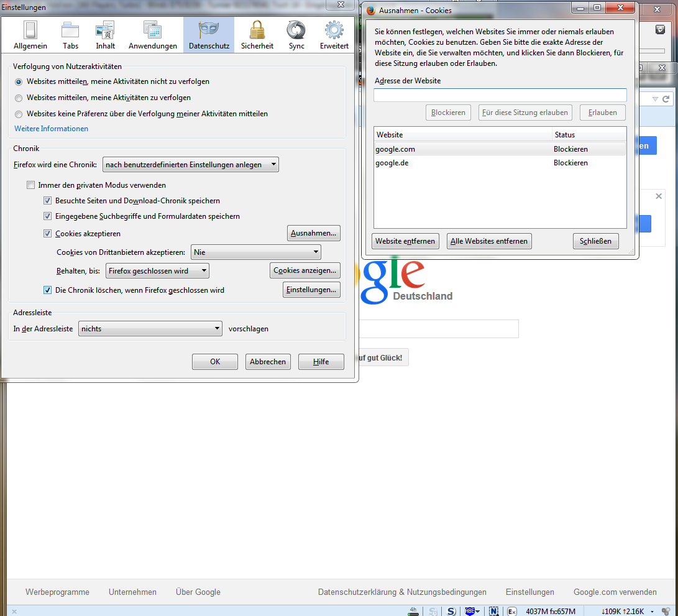Open the third-party cookies 'Nie' dropdown
The height and width of the screenshot is (616, 678).
(255, 252)
